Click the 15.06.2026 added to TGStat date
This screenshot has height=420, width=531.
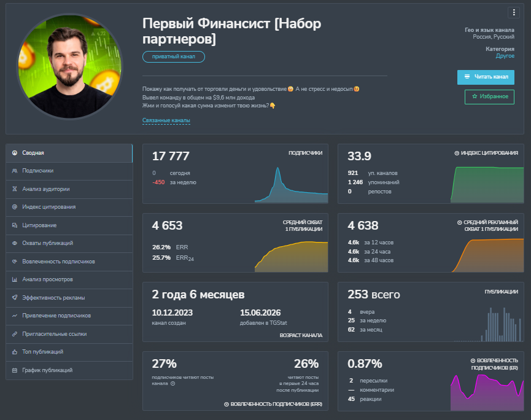pos(260,313)
